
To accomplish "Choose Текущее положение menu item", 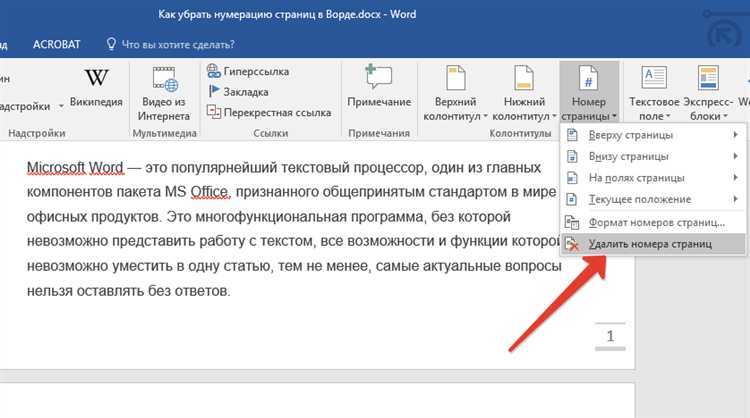I will [x=653, y=199].
